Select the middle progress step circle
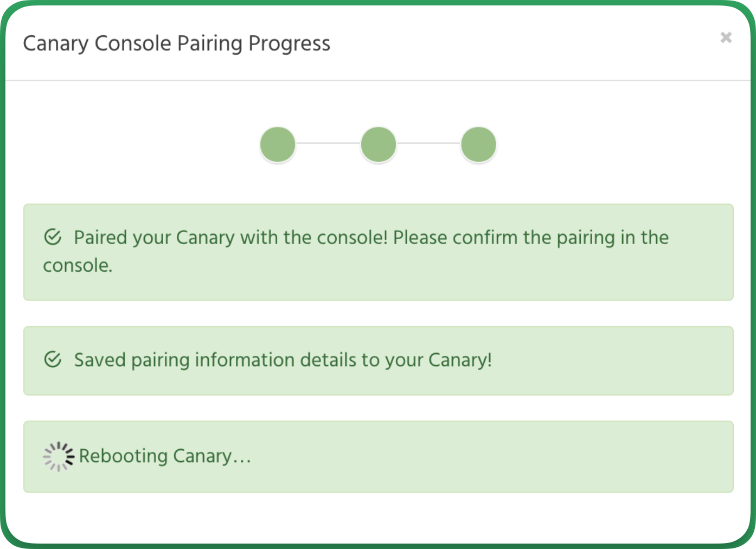Viewport: 756px width, 549px height. 378,144
